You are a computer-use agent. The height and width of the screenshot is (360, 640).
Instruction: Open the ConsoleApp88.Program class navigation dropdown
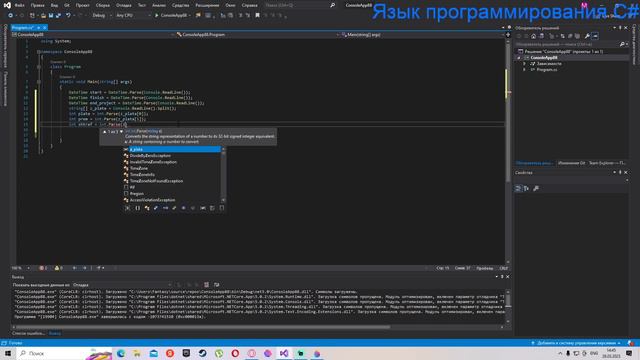(x=258, y=35)
